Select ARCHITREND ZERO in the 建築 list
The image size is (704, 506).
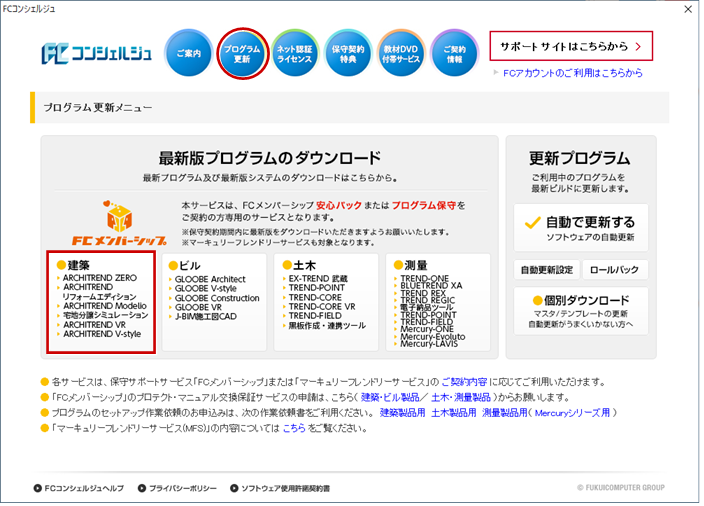click(x=100, y=278)
